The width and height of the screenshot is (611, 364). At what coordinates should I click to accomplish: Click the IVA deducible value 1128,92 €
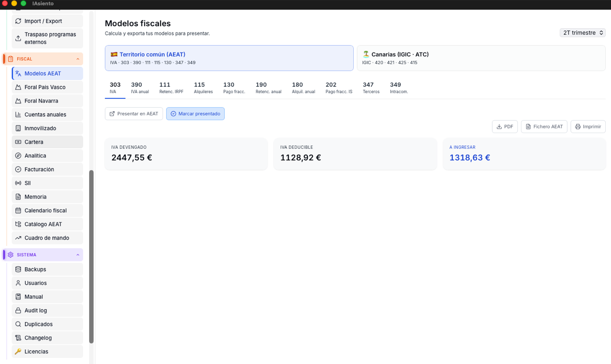tap(301, 157)
